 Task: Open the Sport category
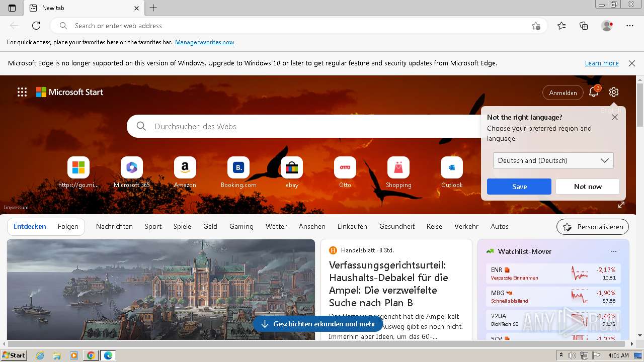[x=153, y=226]
